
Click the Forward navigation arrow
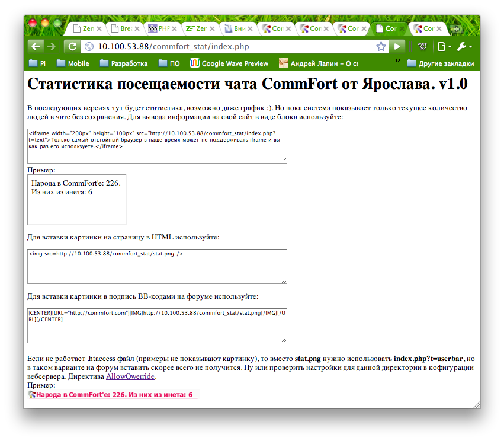pos(52,46)
